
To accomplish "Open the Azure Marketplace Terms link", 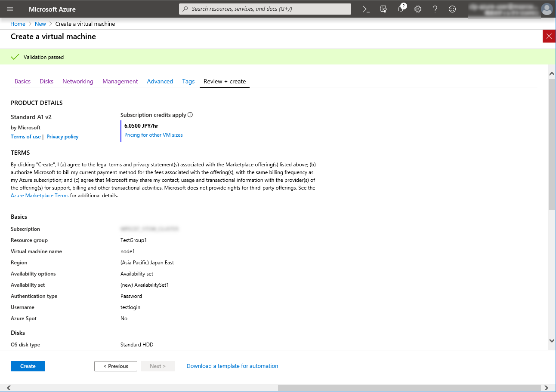I will (40, 196).
